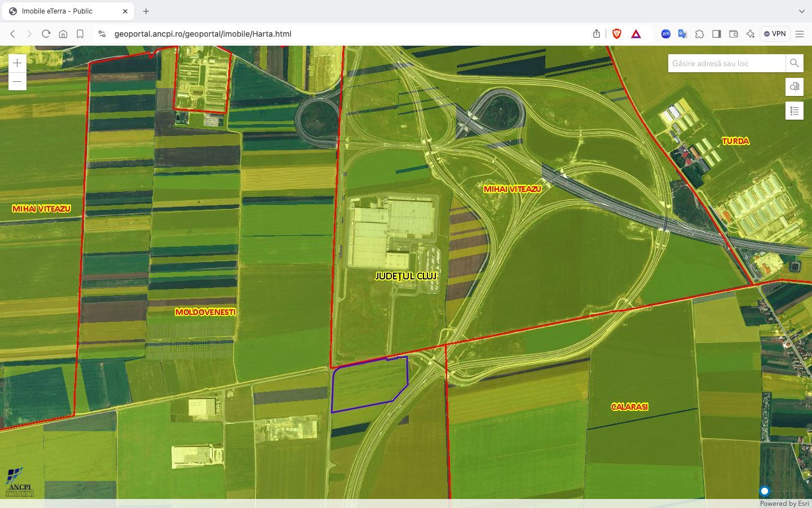Image resolution: width=812 pixels, height=508 pixels.
Task: Click inside the Găsire adresă sau loc field
Action: pyautogui.click(x=722, y=63)
